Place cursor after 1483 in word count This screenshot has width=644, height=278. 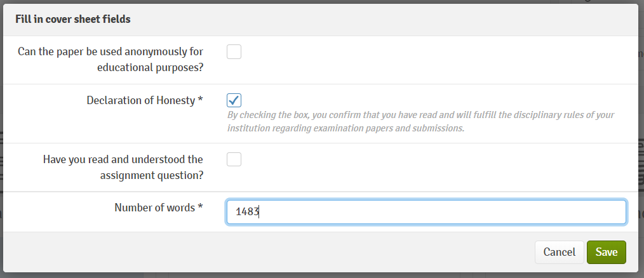click(x=260, y=212)
